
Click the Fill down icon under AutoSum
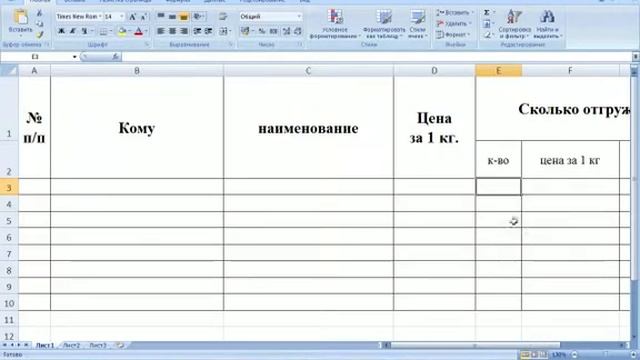point(487,24)
